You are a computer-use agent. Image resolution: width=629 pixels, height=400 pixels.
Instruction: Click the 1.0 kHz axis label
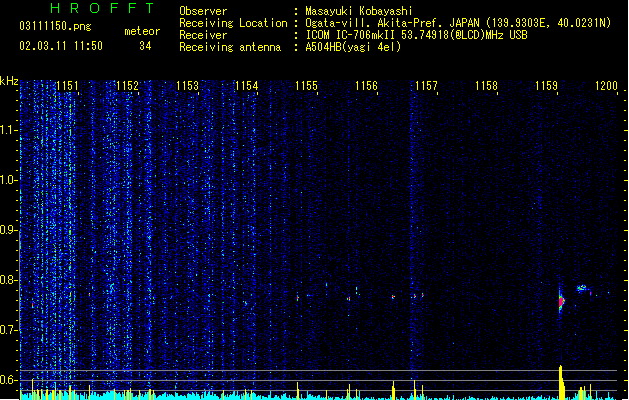9,180
